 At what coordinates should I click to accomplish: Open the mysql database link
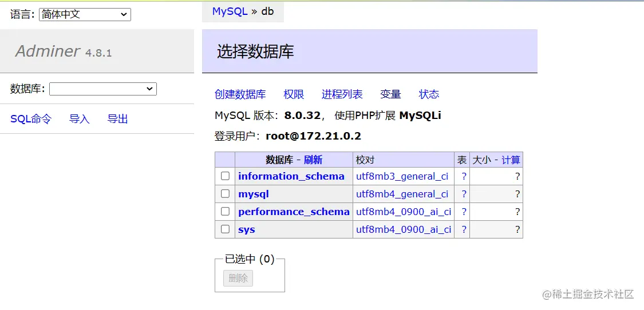(x=254, y=194)
